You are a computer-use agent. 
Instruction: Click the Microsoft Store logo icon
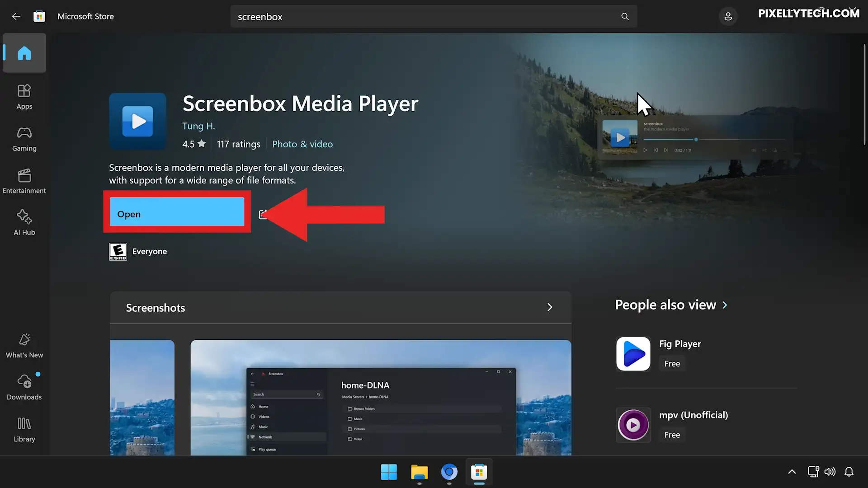(39, 16)
